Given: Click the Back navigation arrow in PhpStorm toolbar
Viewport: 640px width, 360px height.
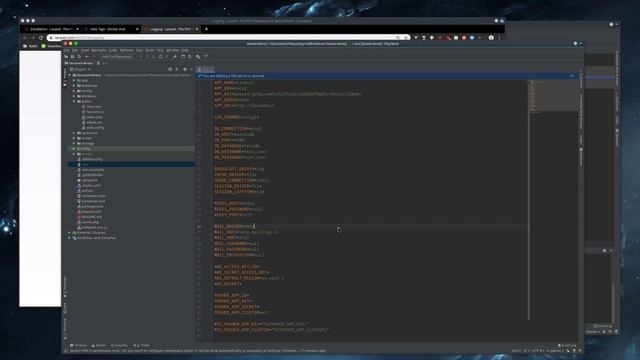Looking at the screenshot, I should point(87,57).
